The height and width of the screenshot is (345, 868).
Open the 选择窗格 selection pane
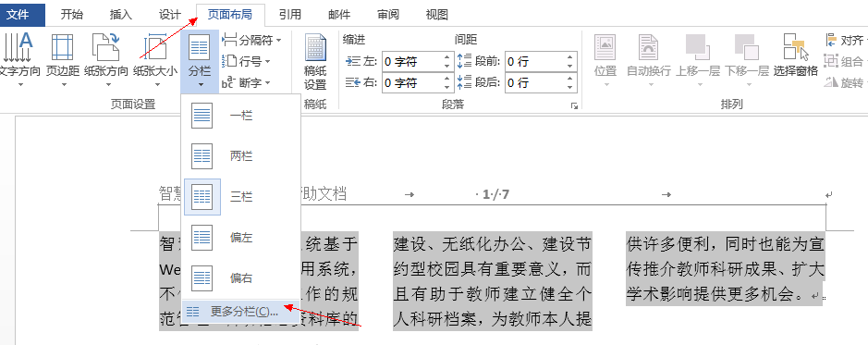click(796, 55)
